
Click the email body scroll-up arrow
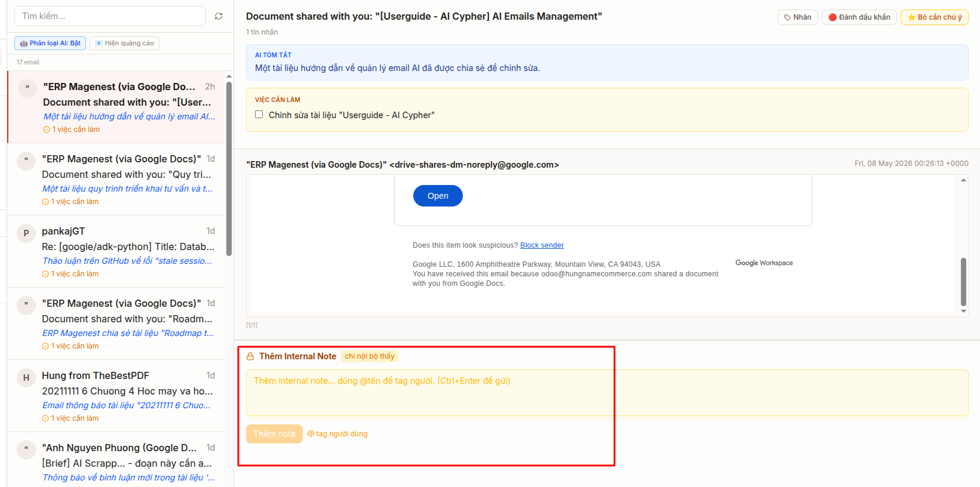point(963,180)
